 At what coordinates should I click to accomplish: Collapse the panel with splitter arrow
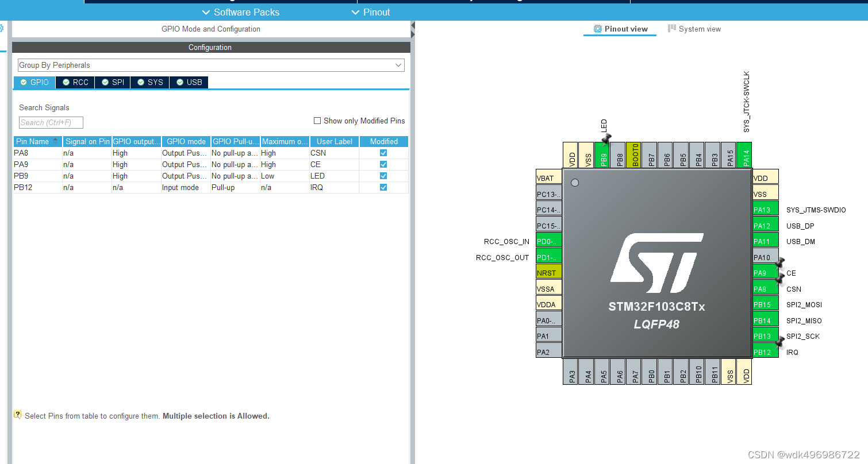413,25
